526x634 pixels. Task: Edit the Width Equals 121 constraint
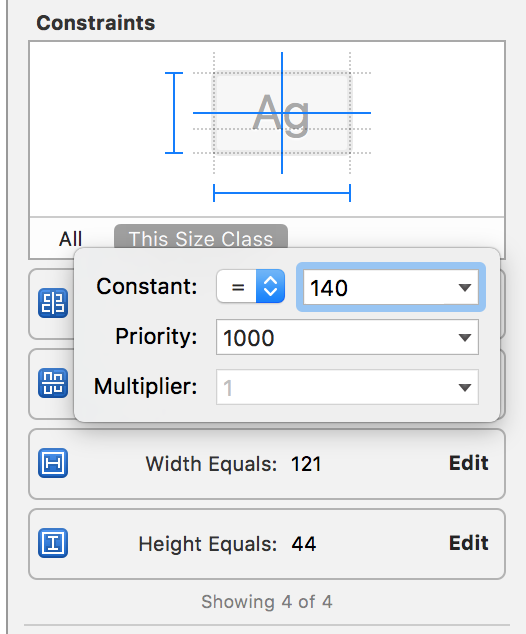click(469, 463)
